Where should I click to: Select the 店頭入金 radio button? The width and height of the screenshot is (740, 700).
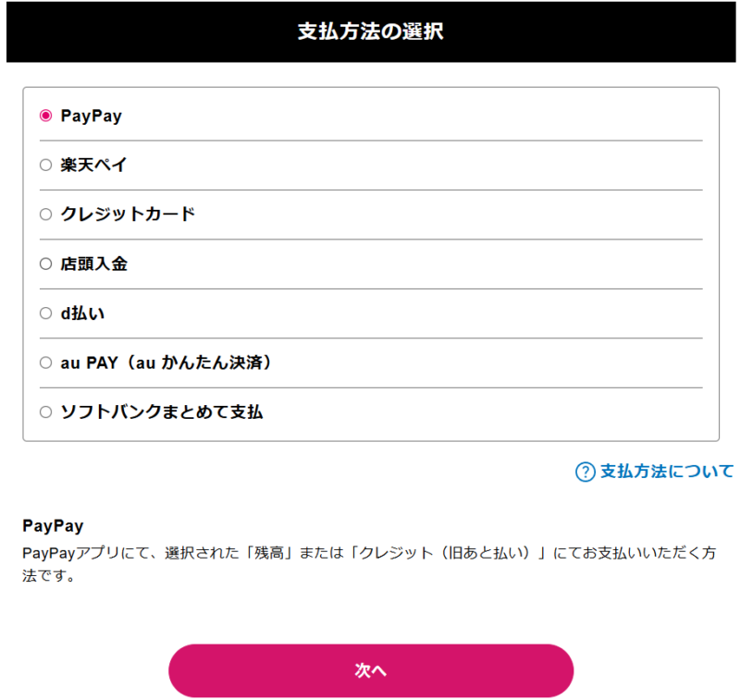[x=45, y=264]
